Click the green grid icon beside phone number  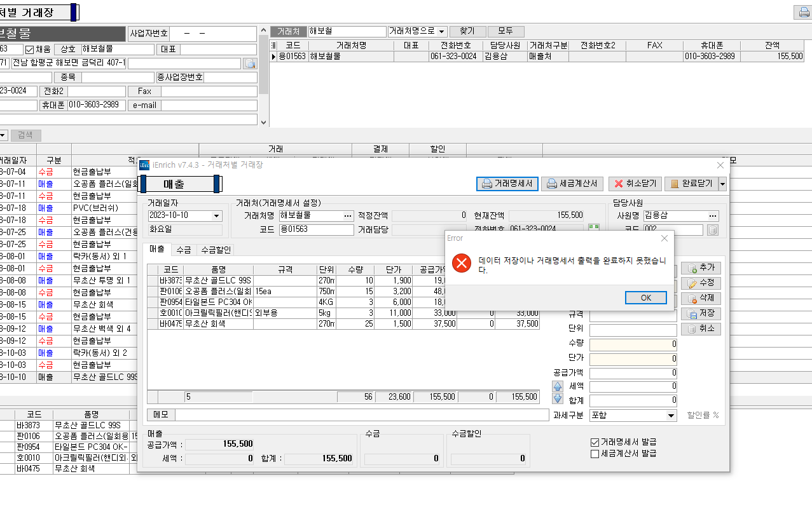pos(594,229)
